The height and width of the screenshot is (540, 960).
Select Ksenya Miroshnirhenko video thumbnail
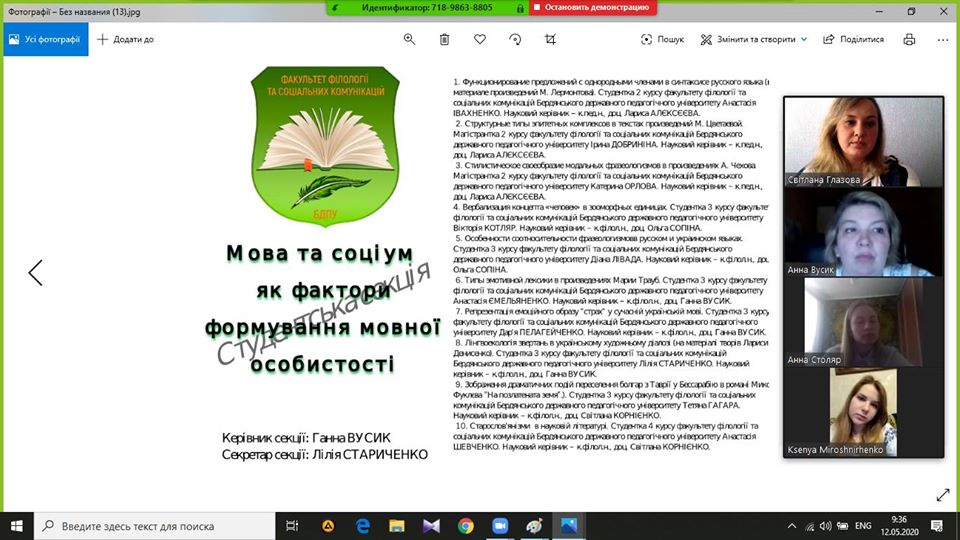tap(863, 412)
